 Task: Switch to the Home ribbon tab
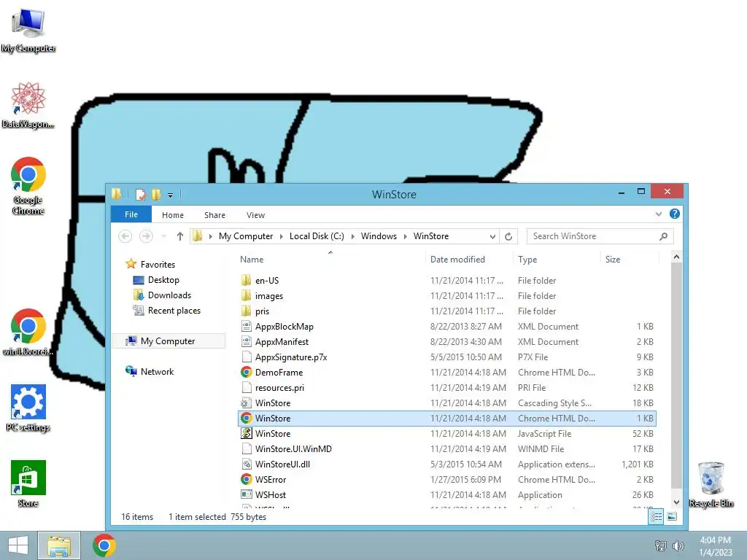pos(172,215)
